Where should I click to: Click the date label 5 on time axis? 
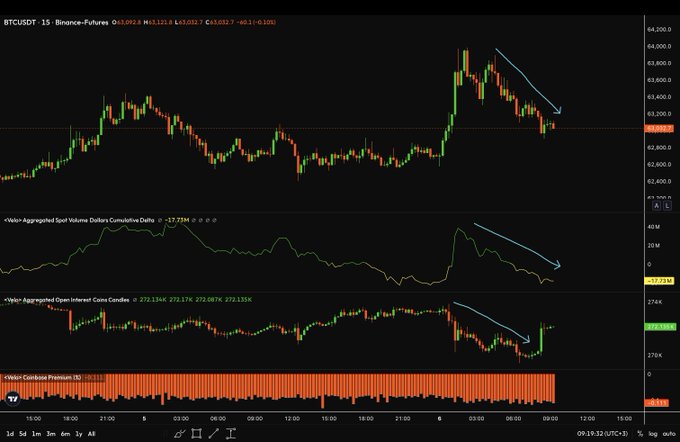coord(144,419)
